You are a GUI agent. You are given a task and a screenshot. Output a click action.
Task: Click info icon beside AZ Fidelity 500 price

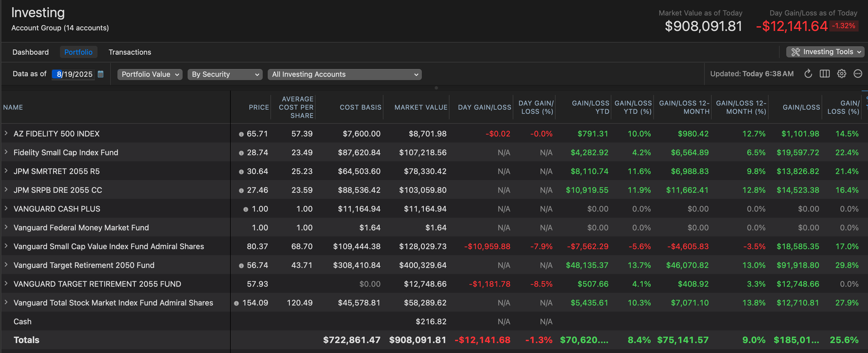coord(241,134)
